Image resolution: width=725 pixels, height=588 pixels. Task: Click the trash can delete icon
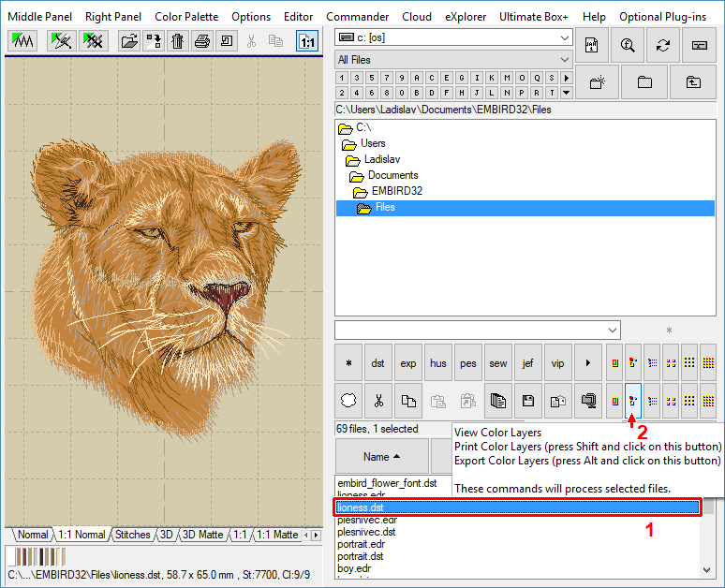pos(177,41)
